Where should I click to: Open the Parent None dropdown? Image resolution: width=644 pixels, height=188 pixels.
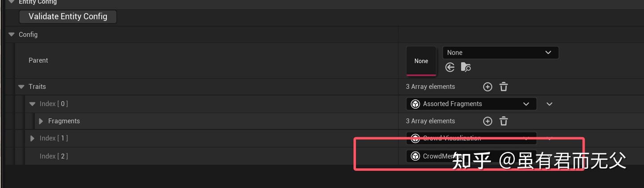(x=500, y=53)
